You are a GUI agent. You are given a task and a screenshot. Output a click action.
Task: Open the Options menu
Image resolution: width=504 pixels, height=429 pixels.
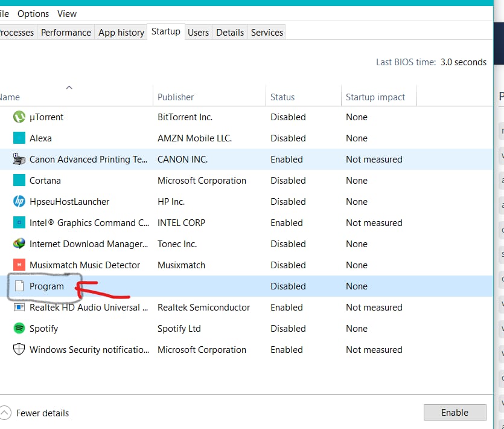(x=33, y=14)
